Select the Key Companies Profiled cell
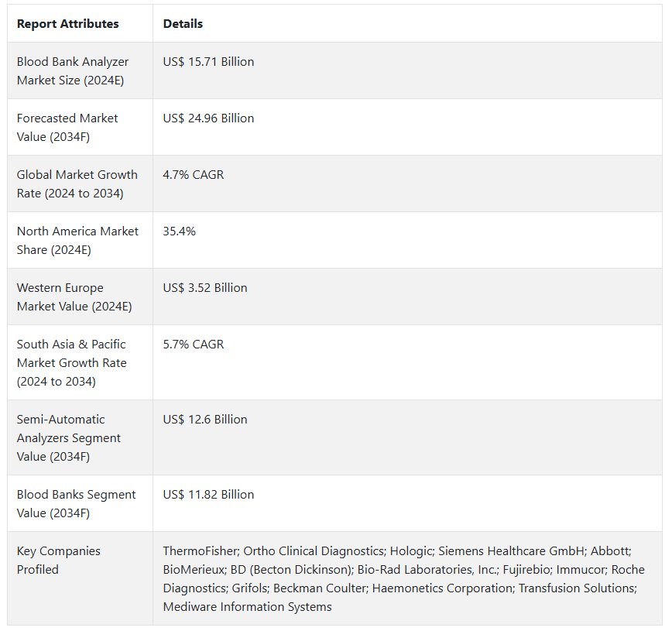The width and height of the screenshot is (672, 631). pos(59,560)
